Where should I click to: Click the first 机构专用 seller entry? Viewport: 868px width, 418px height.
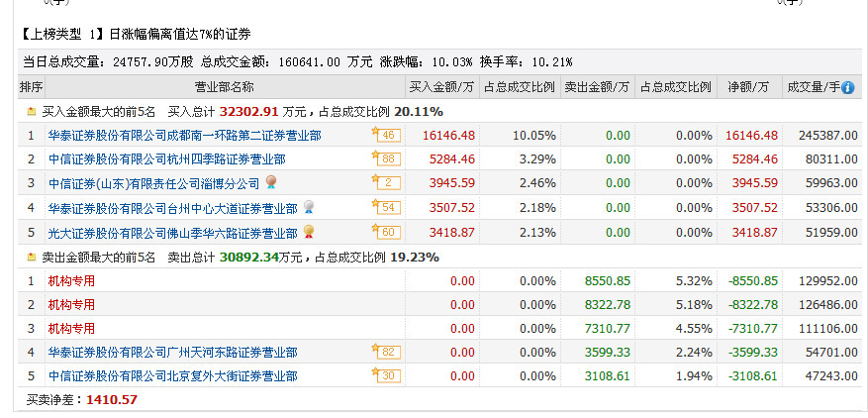point(71,280)
